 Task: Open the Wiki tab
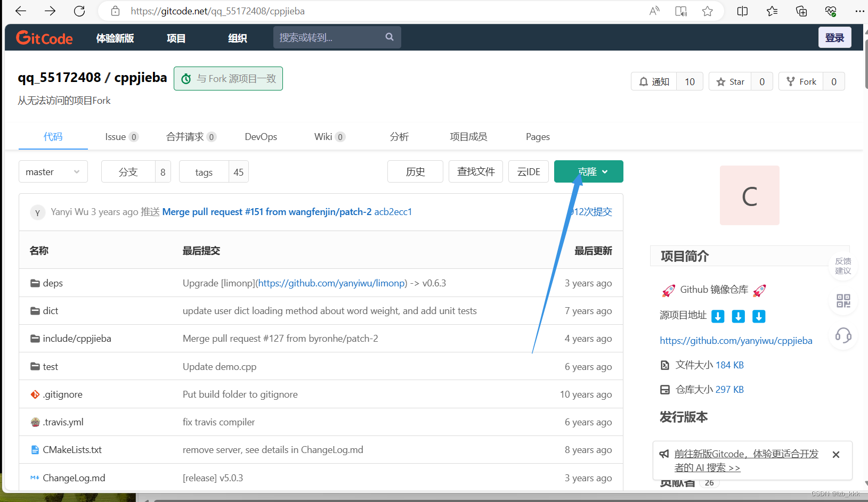(330, 137)
